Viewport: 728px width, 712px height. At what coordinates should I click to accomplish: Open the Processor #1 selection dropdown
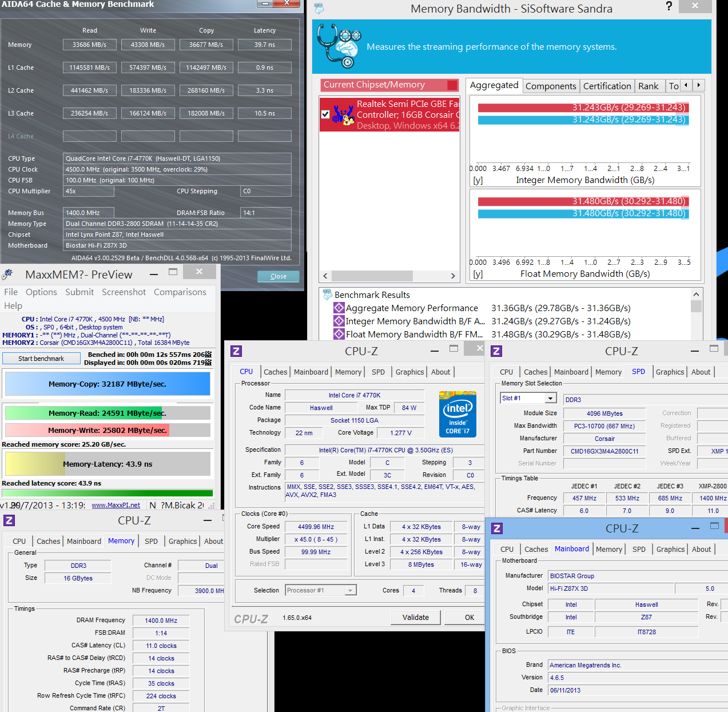tap(321, 590)
